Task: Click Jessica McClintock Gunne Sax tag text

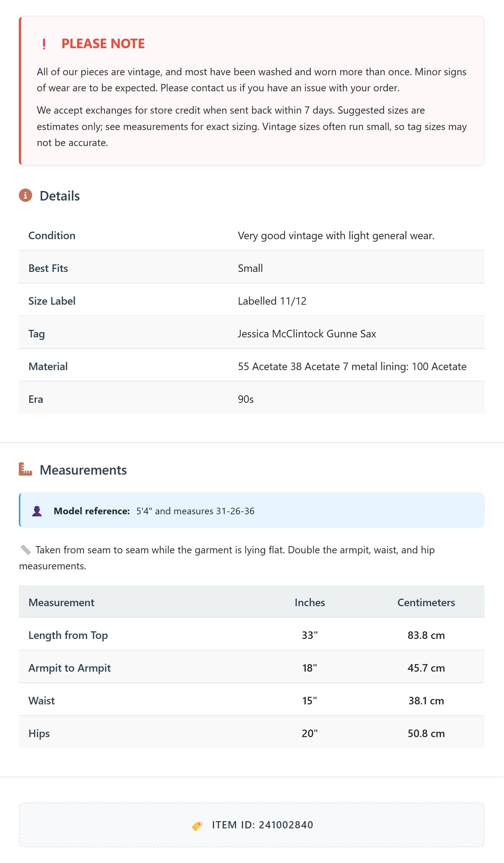Action: click(x=307, y=334)
